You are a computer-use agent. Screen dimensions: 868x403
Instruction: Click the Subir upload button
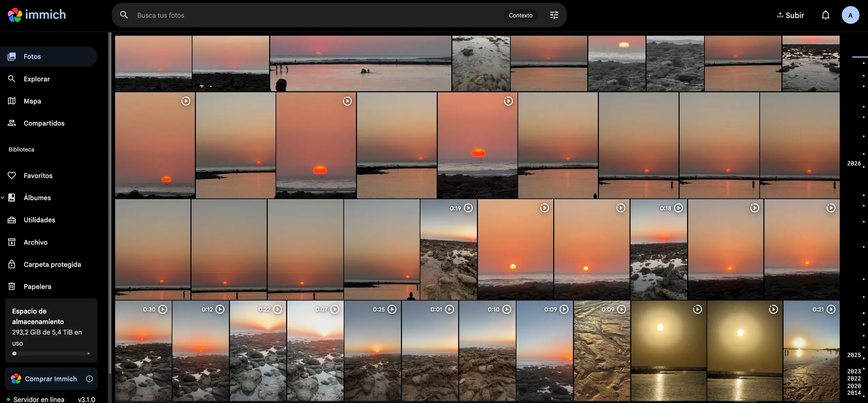click(x=790, y=15)
